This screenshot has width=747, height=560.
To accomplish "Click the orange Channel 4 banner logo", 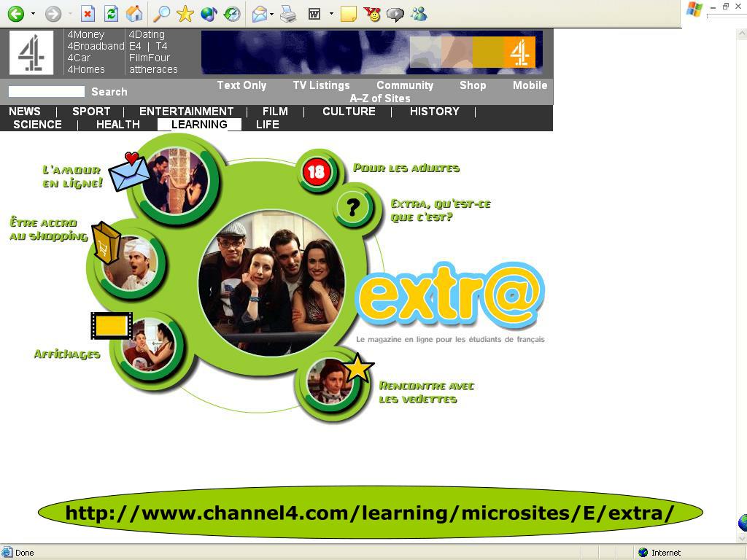I will [519, 52].
